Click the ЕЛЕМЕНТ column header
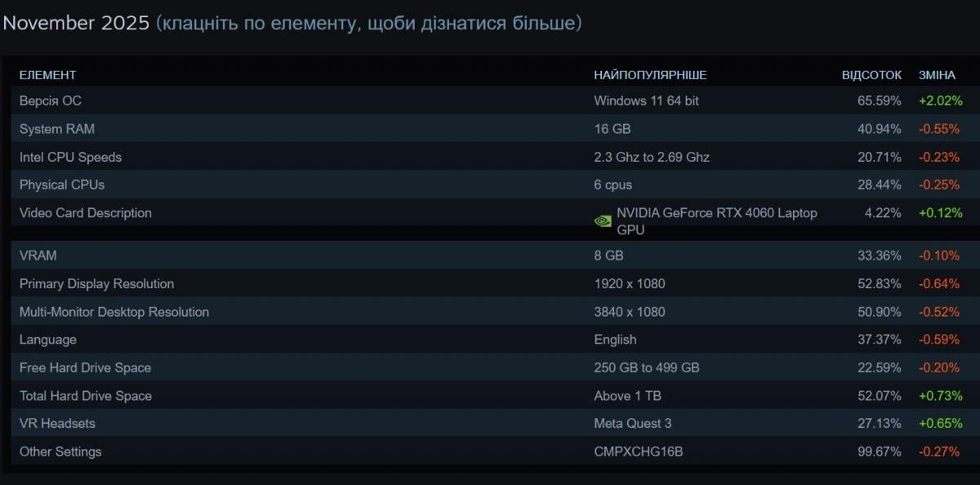Image resolution: width=980 pixels, height=485 pixels. [47, 75]
